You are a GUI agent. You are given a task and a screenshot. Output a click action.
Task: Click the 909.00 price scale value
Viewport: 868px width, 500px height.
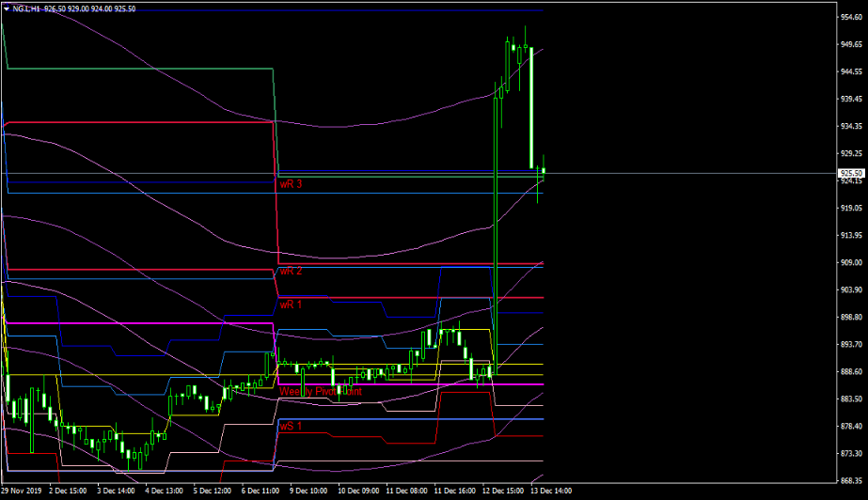(850, 263)
